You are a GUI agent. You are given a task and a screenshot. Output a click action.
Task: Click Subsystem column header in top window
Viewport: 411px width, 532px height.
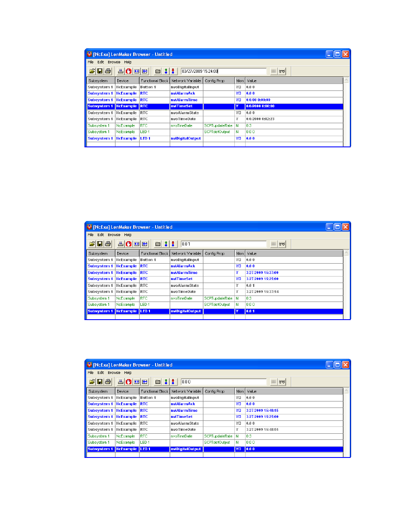[x=101, y=81]
